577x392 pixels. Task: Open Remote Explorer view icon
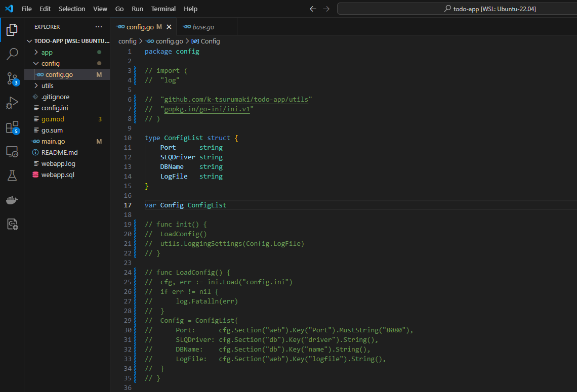[x=12, y=151]
